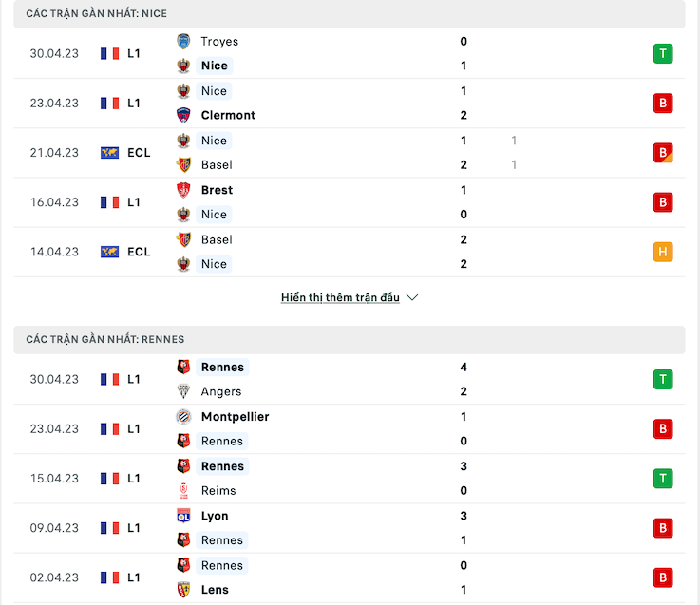700x605 pixels.
Task: Click the France flag on 02.04.23 Rennes match
Action: pos(110,577)
